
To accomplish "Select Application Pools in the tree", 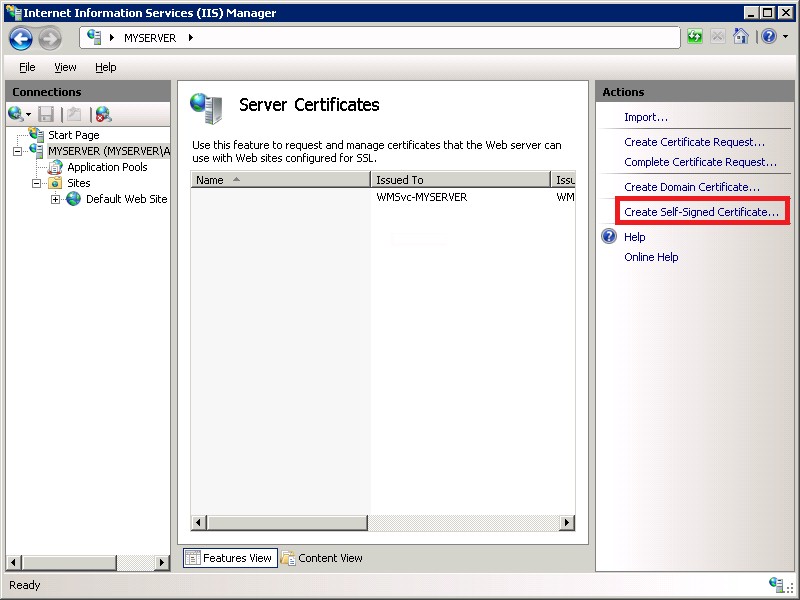I will pyautogui.click(x=107, y=167).
